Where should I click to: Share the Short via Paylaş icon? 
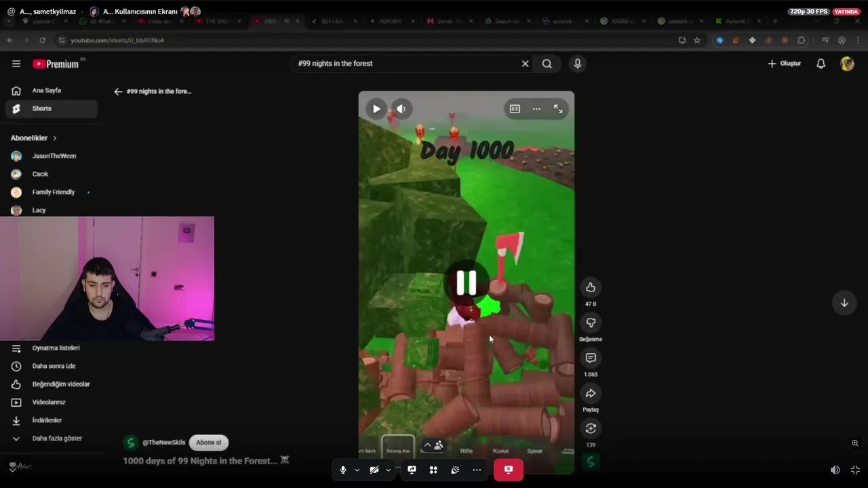coord(591,393)
